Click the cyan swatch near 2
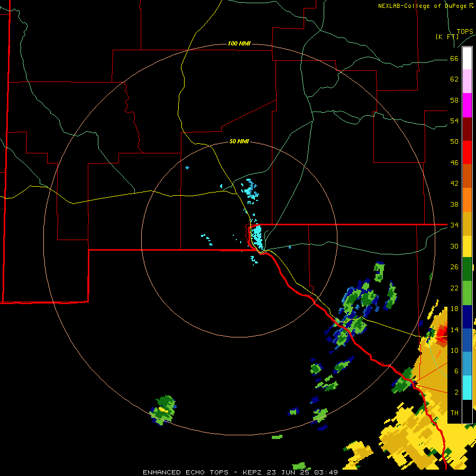The image size is (476, 476). 467,388
